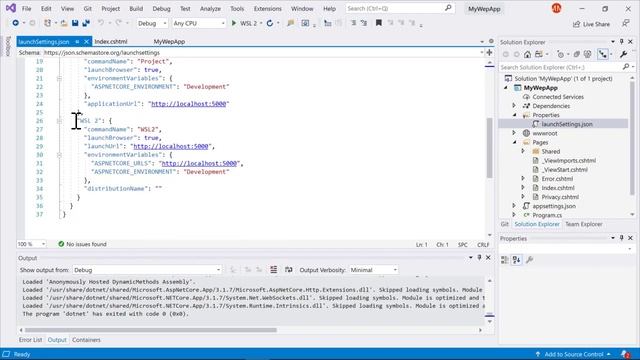The width and height of the screenshot is (640, 360).
Task: Open the Debug configuration dropdown
Action: pos(152,23)
